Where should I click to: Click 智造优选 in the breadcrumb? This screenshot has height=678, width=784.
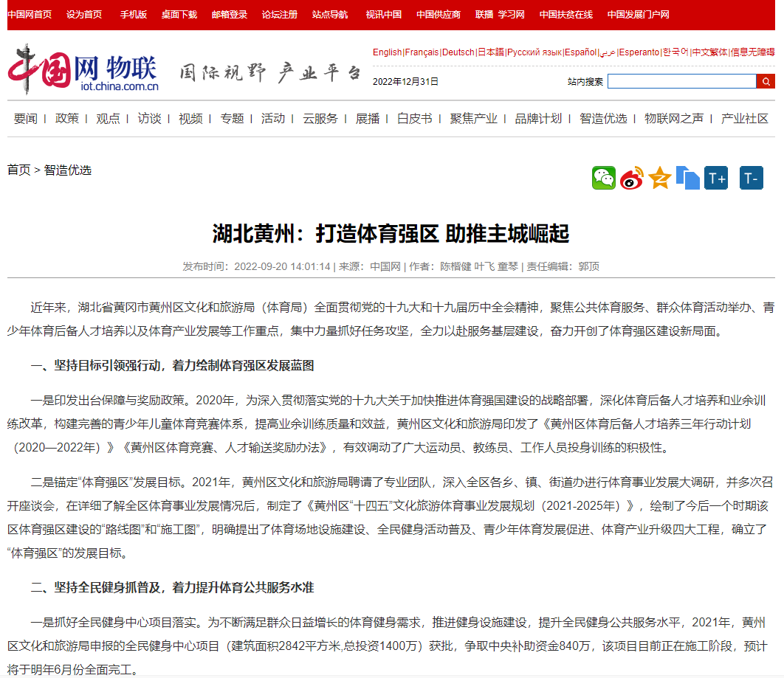[x=67, y=170]
